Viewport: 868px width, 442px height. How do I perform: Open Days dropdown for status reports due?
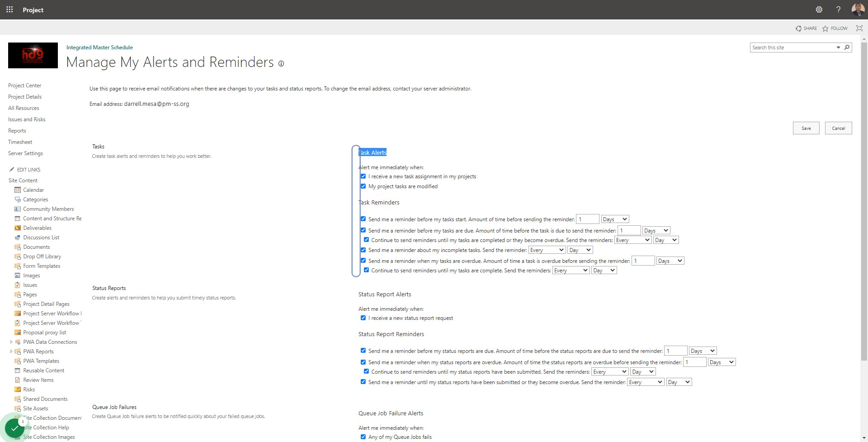pos(703,351)
